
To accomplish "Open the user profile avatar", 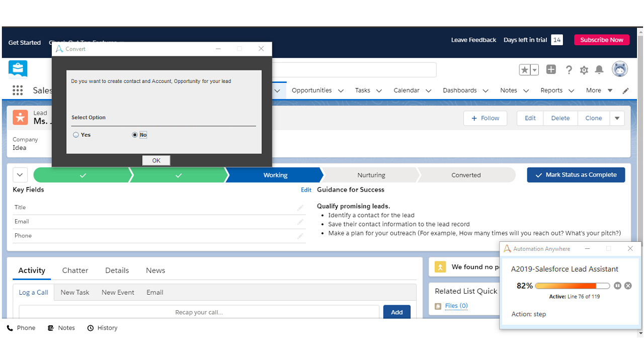I will (619, 69).
